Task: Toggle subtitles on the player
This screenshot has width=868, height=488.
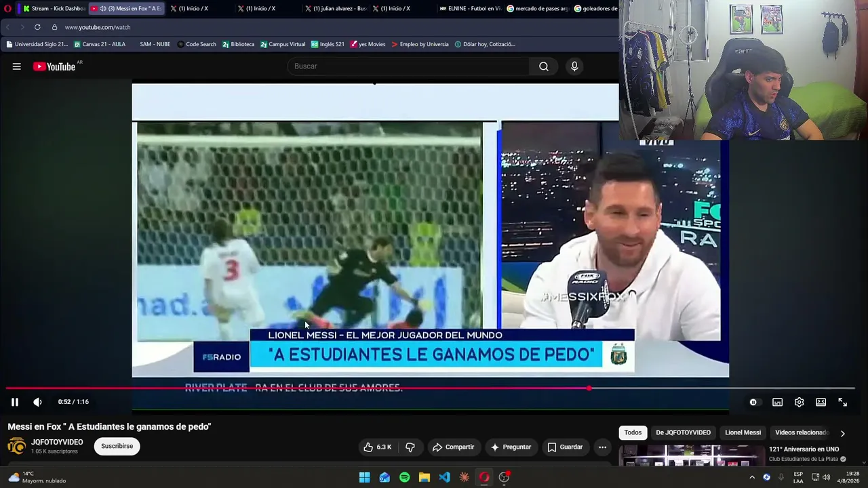Action: (777, 402)
